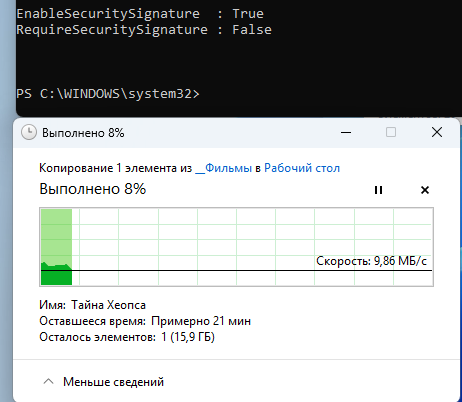Click the PowerShell prompt line PS C:\WINDOWS\system32>
The width and height of the screenshot is (462, 402).
[108, 94]
